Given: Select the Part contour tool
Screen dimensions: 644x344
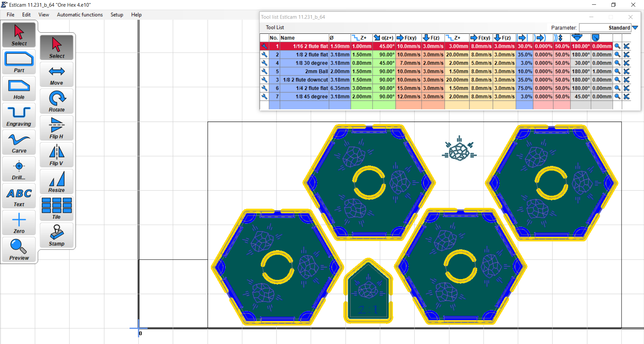Looking at the screenshot, I should point(19,62).
